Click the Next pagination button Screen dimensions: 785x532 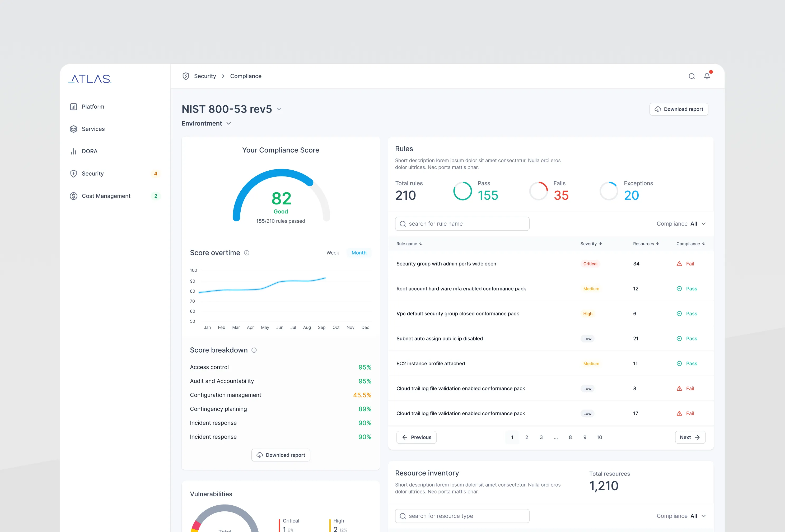tap(690, 437)
